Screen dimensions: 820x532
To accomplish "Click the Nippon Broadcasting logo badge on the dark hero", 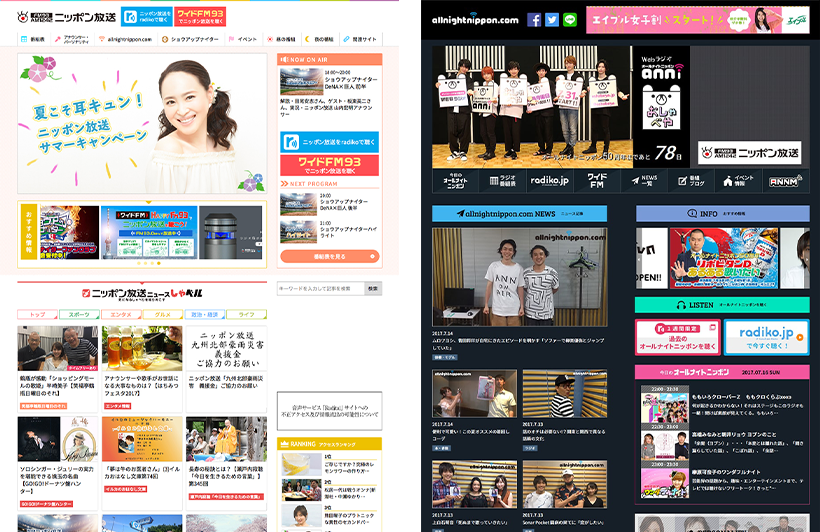I will click(x=749, y=153).
